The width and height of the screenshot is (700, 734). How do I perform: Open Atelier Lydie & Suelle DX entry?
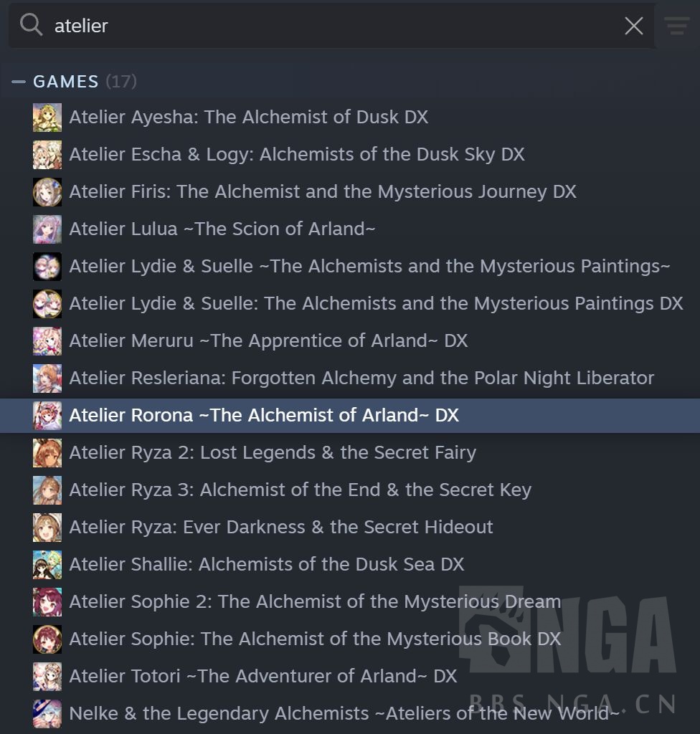(x=350, y=304)
